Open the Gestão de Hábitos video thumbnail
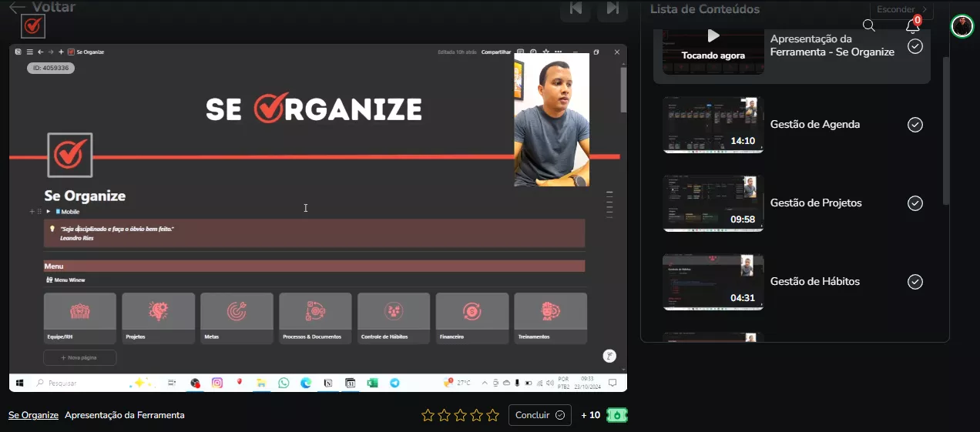Screen dimensions: 980x432 click(x=713, y=282)
